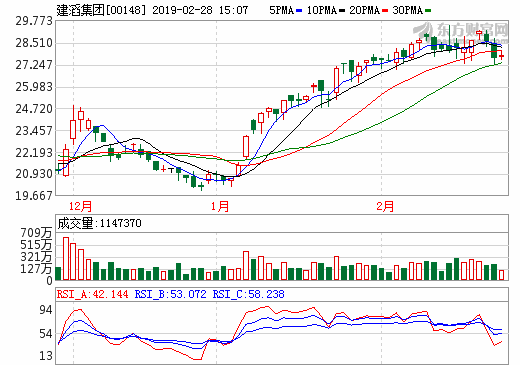Click the tallest red volume bar in December
Viewport: 520px width, 365px height.
[66, 258]
